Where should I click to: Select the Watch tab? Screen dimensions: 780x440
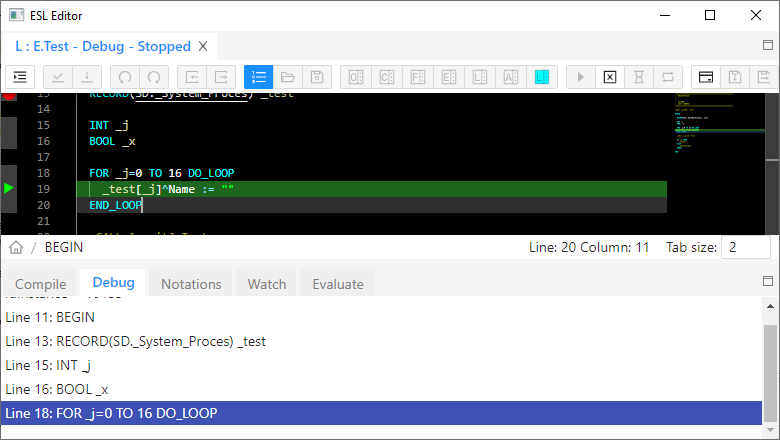tap(266, 284)
